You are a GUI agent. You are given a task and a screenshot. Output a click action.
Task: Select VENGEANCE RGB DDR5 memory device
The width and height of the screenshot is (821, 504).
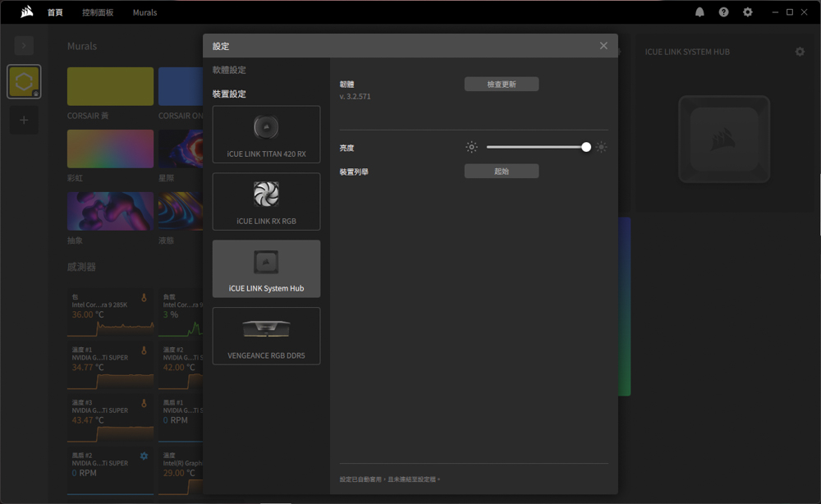point(266,336)
